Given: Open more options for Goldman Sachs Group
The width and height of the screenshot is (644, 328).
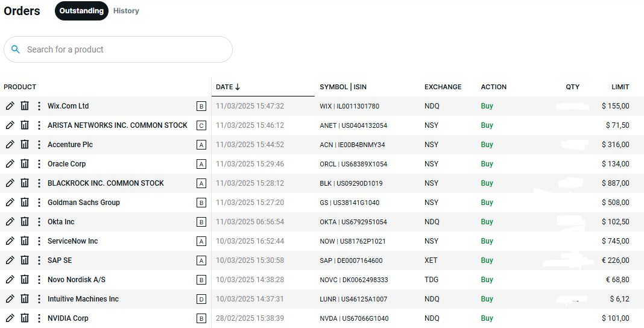Looking at the screenshot, I should pyautogui.click(x=39, y=203).
